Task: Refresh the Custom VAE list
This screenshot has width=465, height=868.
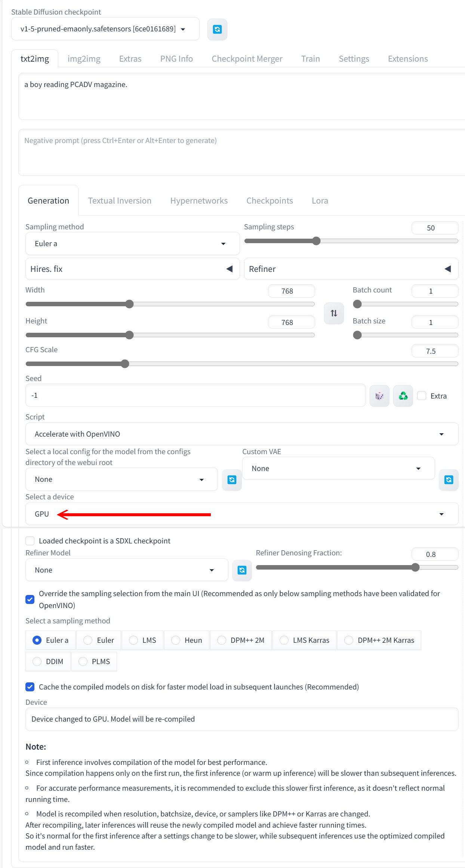Action: [449, 480]
